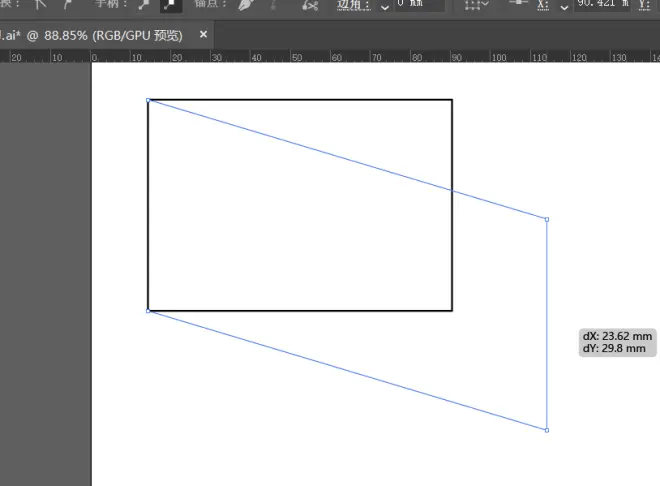Click the corner radius 0 mm field

pyautogui.click(x=419, y=5)
